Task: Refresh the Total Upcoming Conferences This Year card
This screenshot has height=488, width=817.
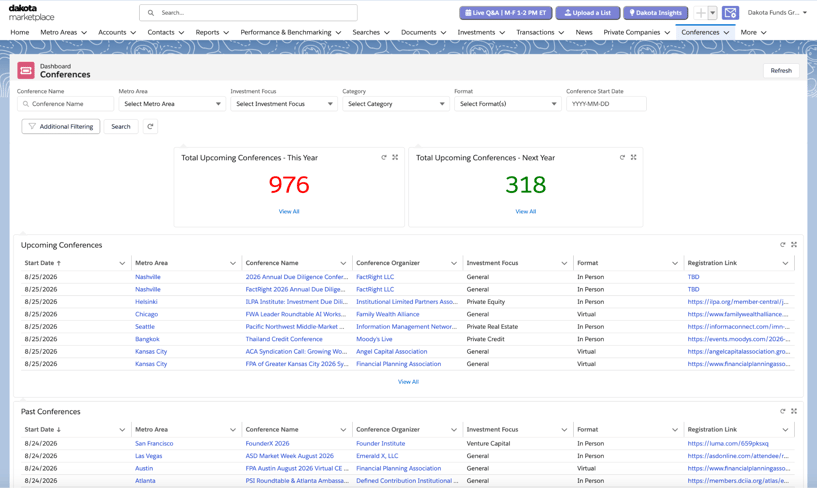Action: pyautogui.click(x=384, y=157)
